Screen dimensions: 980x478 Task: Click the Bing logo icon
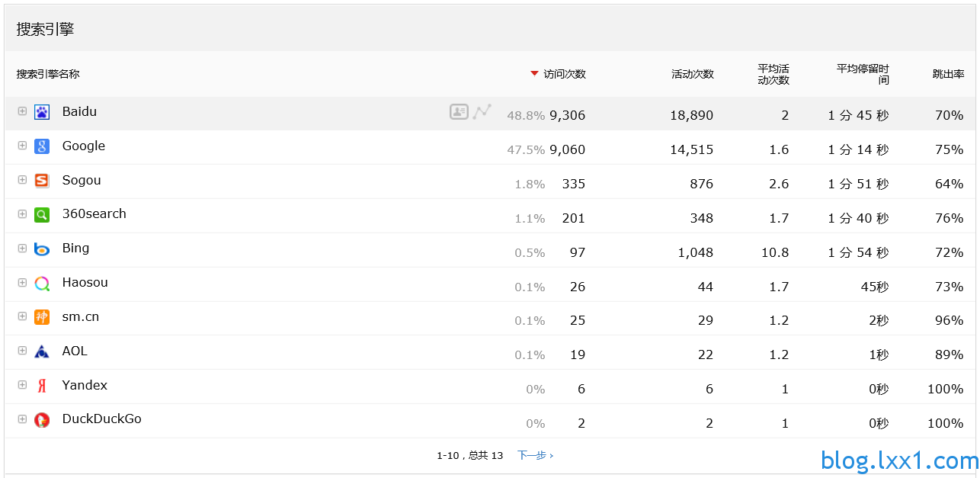click(x=42, y=249)
